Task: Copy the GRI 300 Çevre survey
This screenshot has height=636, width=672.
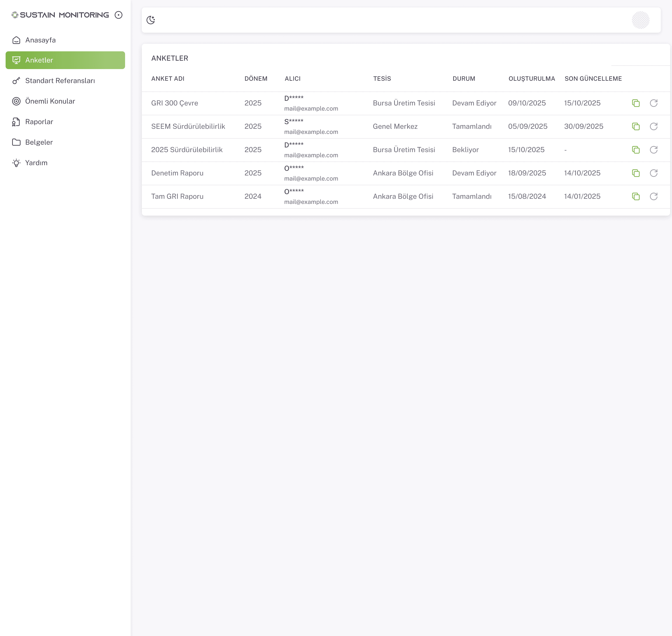Action: [x=636, y=103]
